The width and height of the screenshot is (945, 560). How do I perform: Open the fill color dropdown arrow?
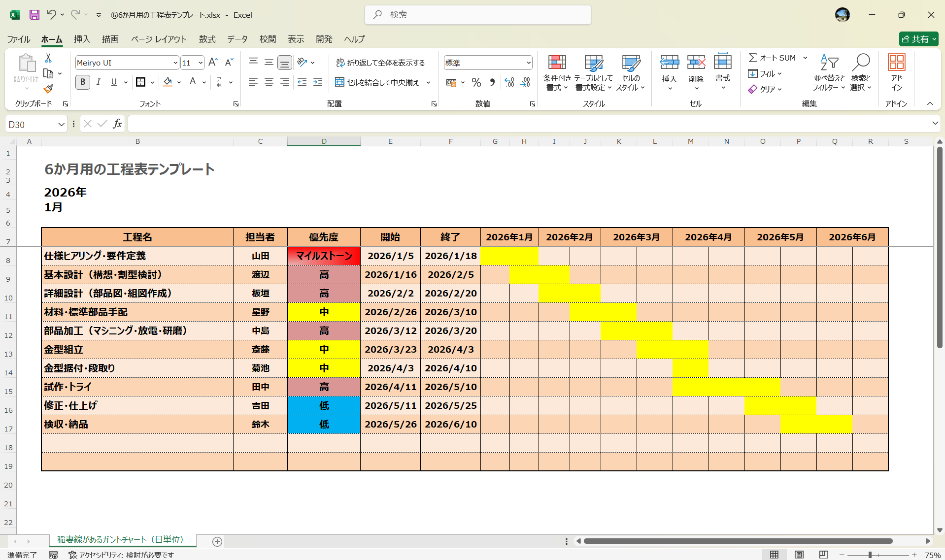178,82
